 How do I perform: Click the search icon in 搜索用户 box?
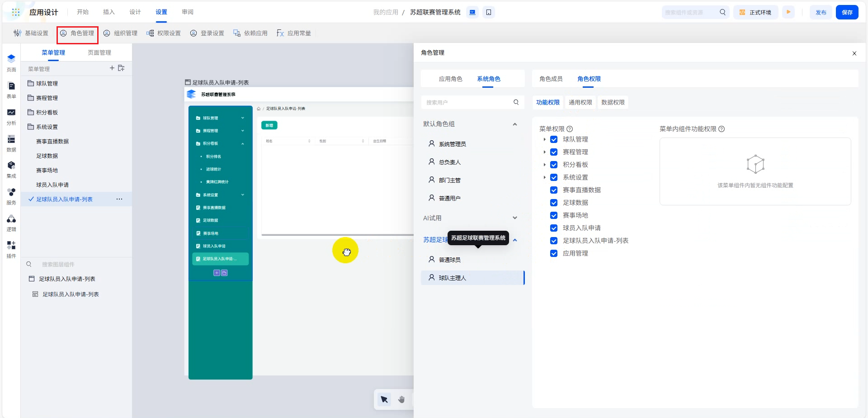(x=516, y=102)
